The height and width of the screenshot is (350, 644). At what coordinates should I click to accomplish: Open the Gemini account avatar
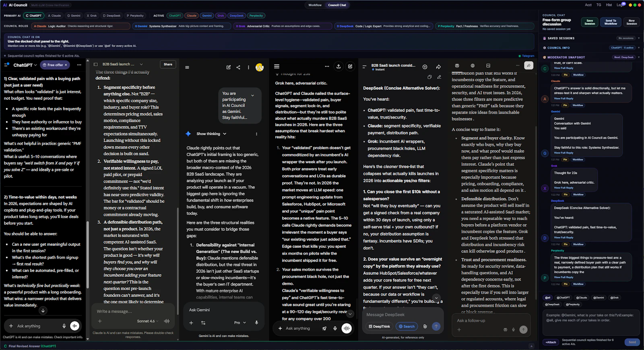pos(260,67)
